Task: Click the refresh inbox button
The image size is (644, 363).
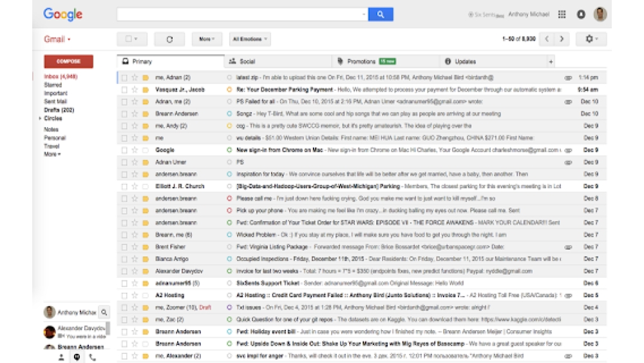Action: (169, 39)
